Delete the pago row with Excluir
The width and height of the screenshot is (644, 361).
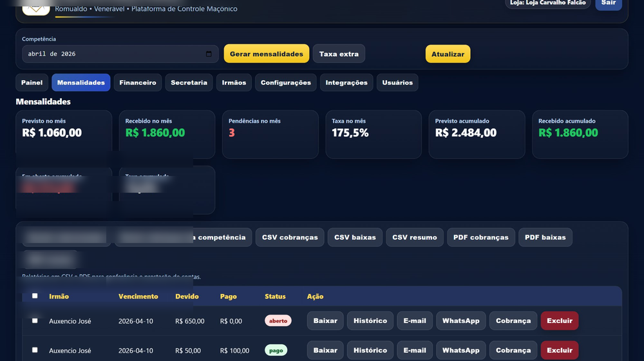(560, 350)
